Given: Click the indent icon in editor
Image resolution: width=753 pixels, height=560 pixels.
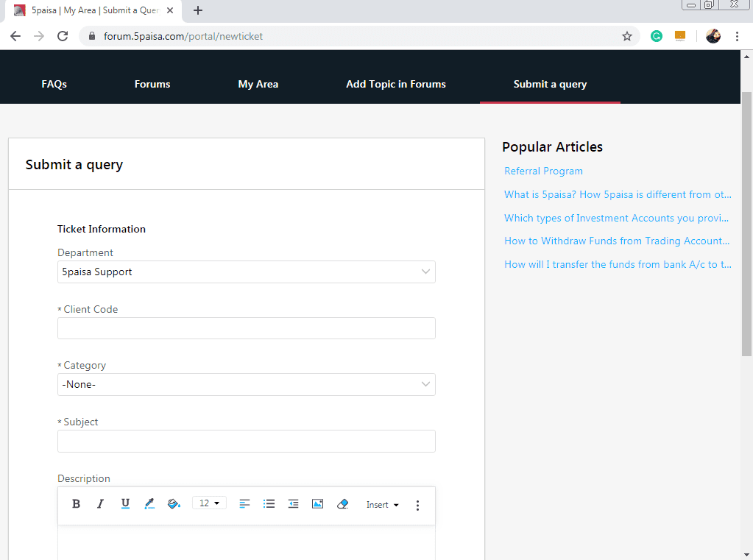Looking at the screenshot, I should pyautogui.click(x=293, y=504).
